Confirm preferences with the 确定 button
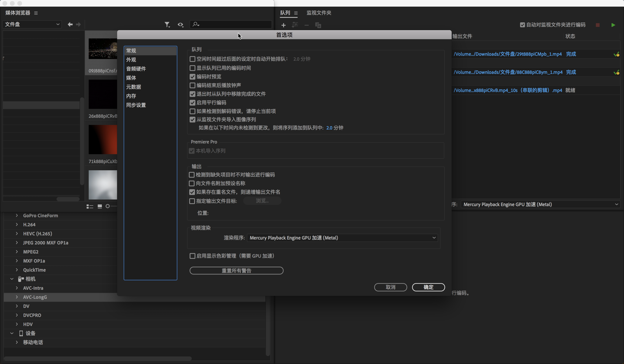The height and width of the screenshot is (364, 624). tap(428, 287)
